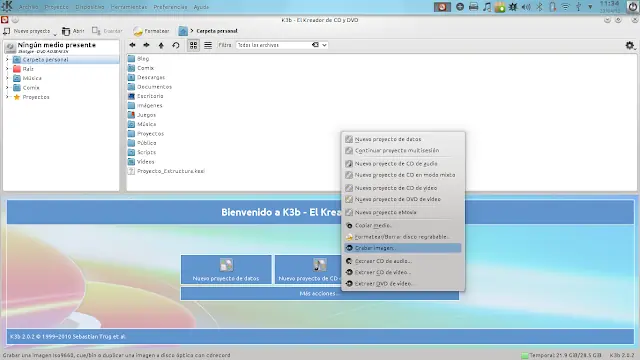Image resolution: width=640 pixels, height=360 pixels.
Task: Click the Formatear disc icon
Action: pos(138,31)
